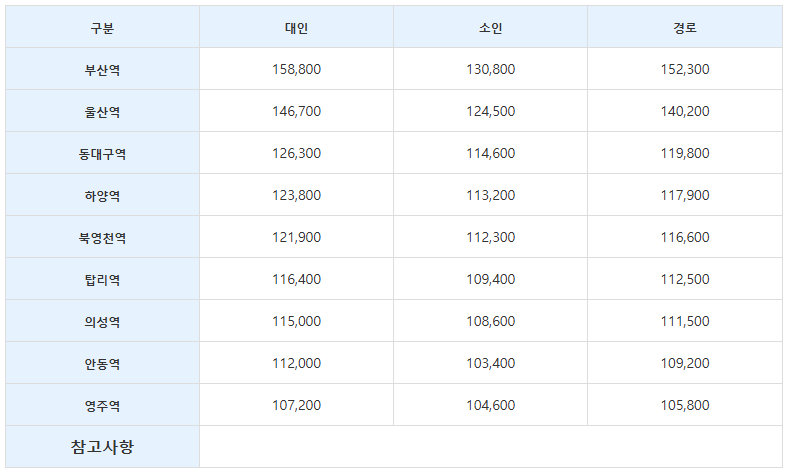Select the 하양역 row label

(102, 196)
